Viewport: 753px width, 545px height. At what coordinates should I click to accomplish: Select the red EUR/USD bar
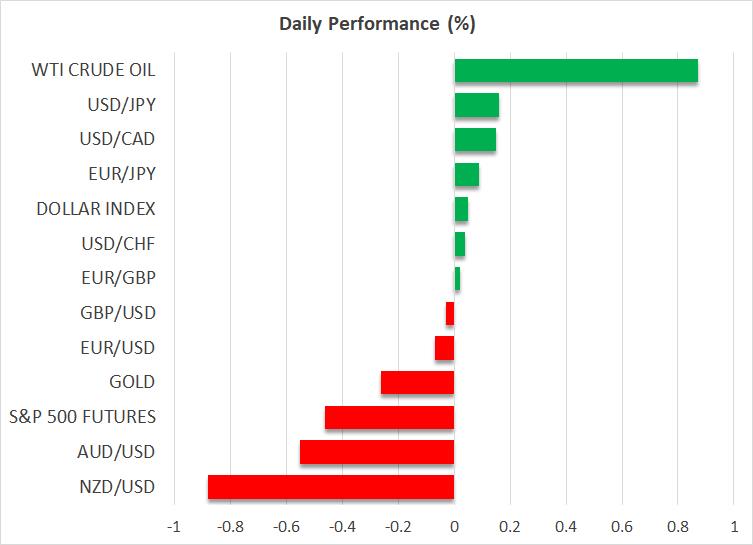(445, 348)
